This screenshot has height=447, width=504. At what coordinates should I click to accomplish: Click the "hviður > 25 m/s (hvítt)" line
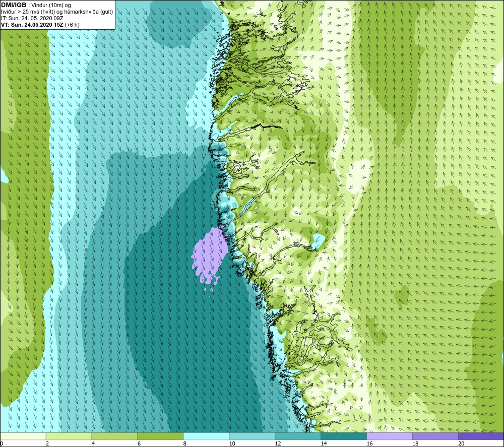27,12
